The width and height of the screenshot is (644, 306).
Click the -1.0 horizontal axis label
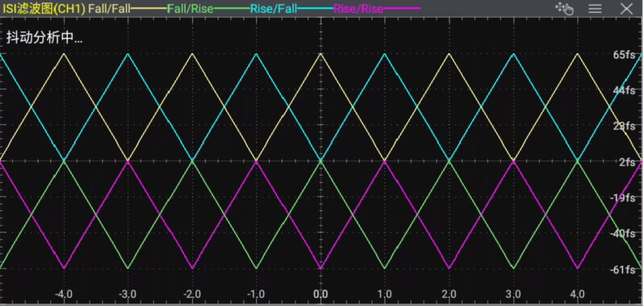(256, 294)
